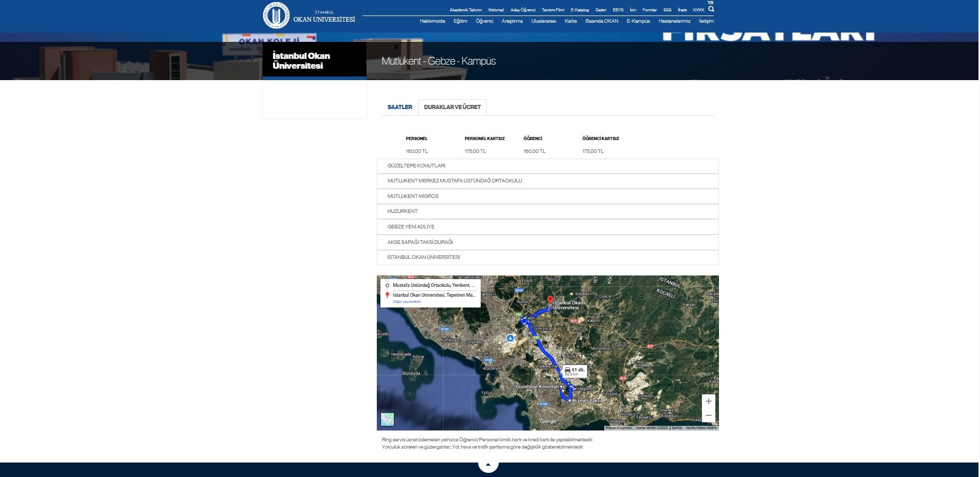Click the ÖĞRENCİ 160,00 TL price
The height and width of the screenshot is (477, 980).
(534, 151)
